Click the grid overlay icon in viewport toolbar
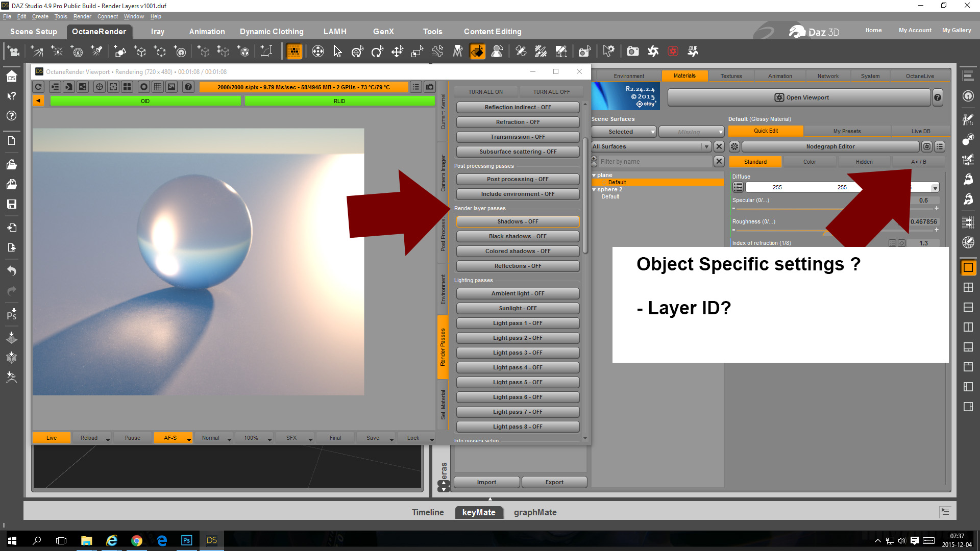The width and height of the screenshot is (980, 551). point(158,87)
